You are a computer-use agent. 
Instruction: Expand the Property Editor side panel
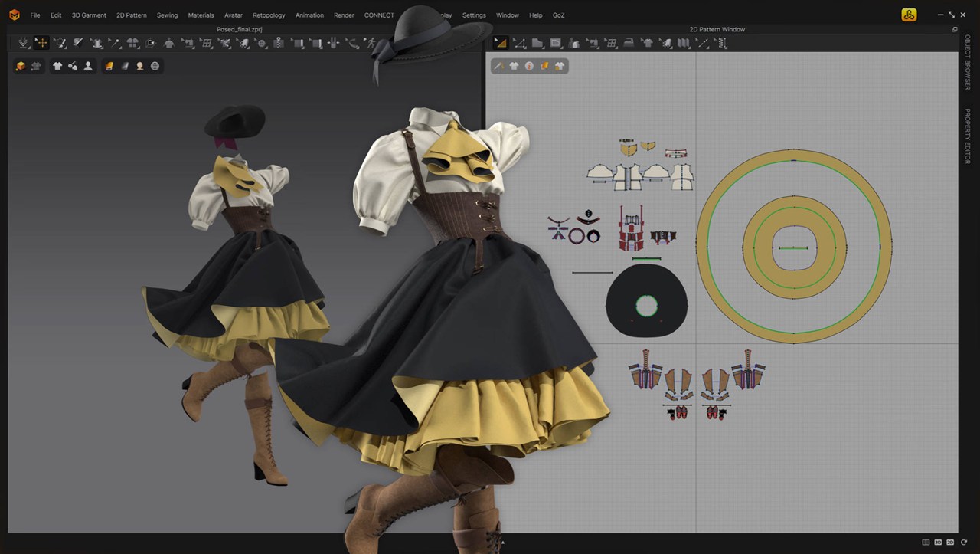(967, 136)
